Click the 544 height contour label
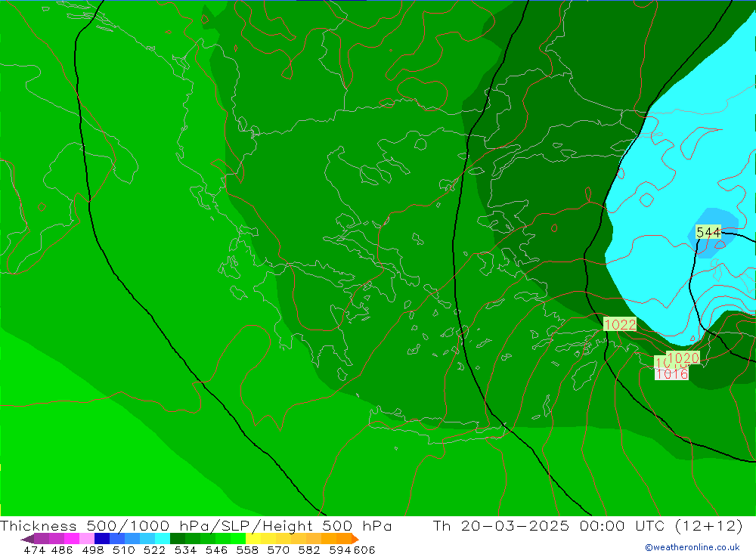 tap(708, 232)
